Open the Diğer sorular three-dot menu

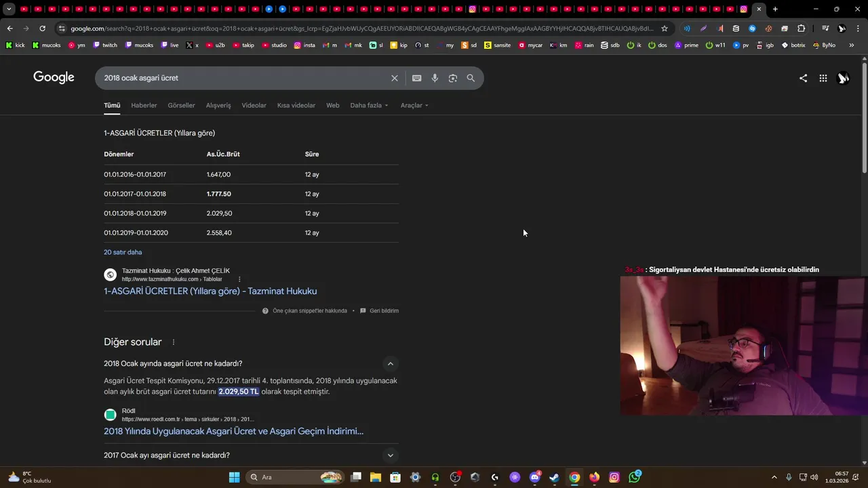[174, 342]
